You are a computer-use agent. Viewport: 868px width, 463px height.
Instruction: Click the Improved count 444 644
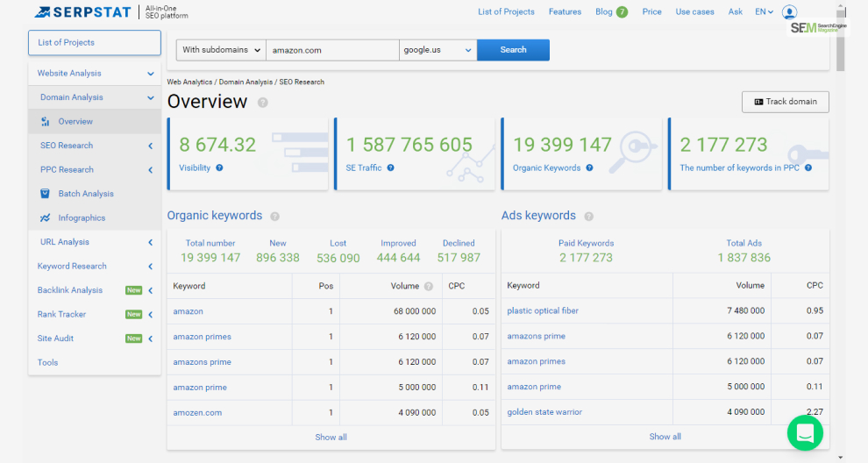[x=399, y=258]
